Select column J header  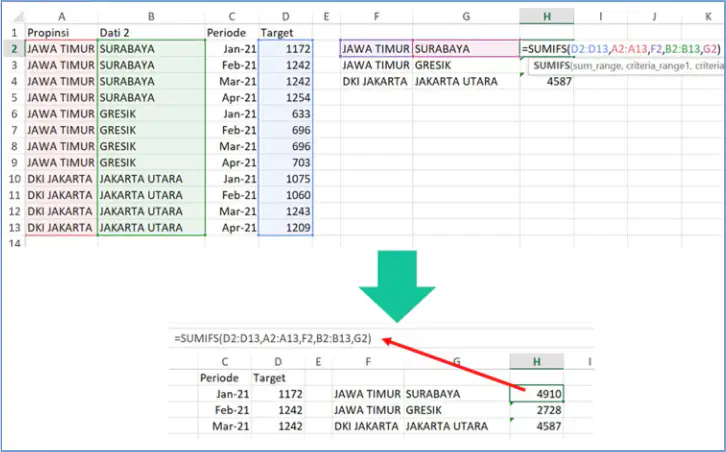pos(654,17)
